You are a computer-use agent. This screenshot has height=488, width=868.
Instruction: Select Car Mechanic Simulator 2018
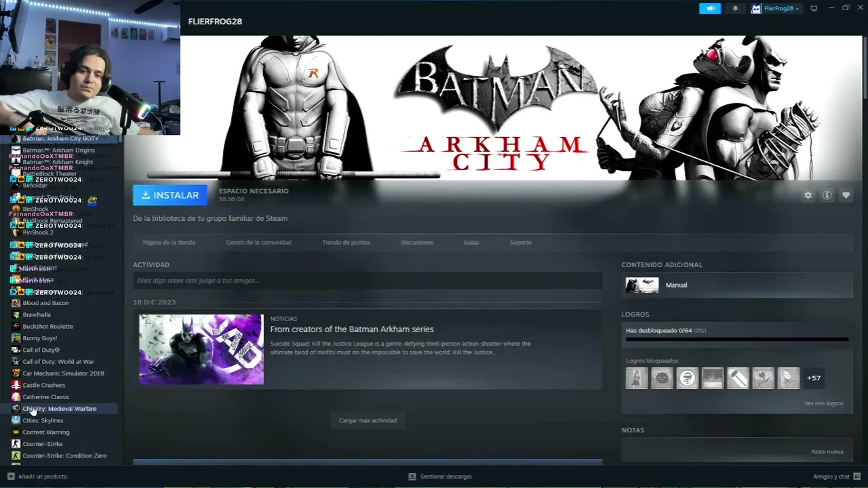(63, 373)
